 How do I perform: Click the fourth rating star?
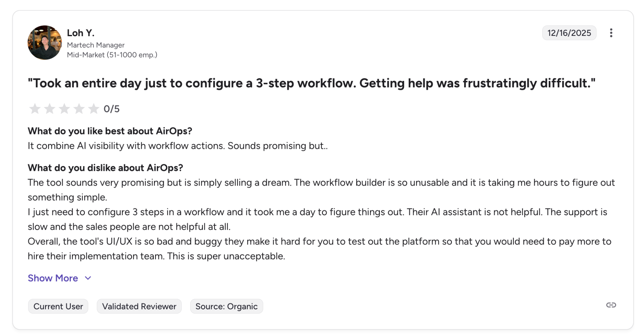79,109
